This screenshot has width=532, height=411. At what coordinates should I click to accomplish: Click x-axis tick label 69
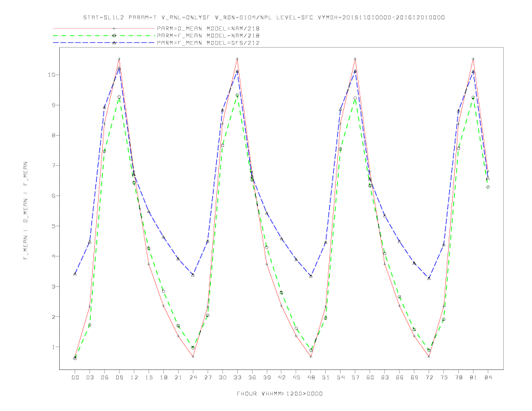point(414,377)
